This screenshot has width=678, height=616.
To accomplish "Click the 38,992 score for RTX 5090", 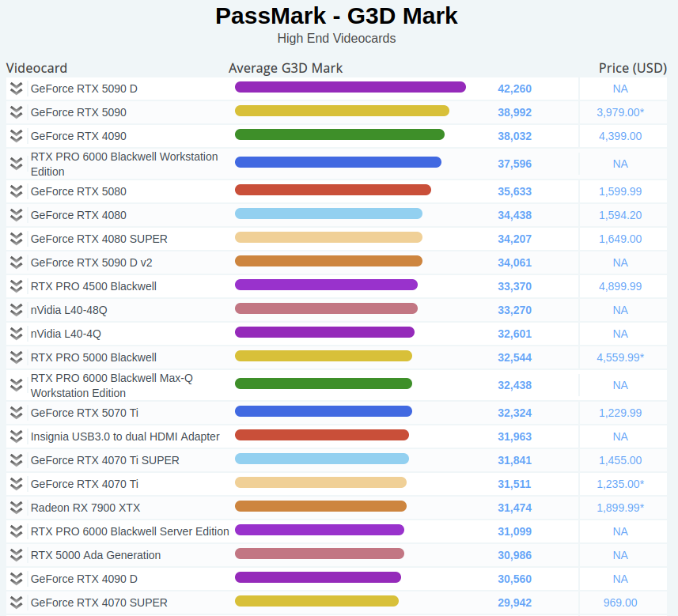I will [514, 112].
